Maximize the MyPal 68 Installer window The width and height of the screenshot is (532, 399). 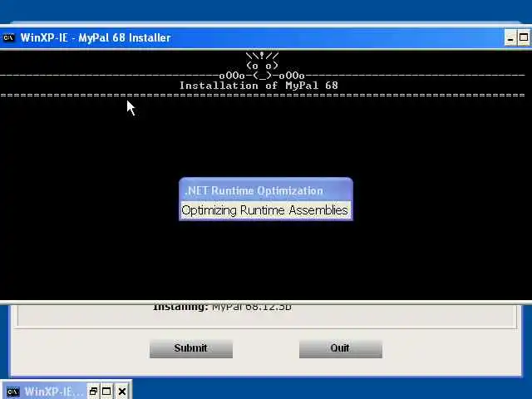click(x=524, y=37)
